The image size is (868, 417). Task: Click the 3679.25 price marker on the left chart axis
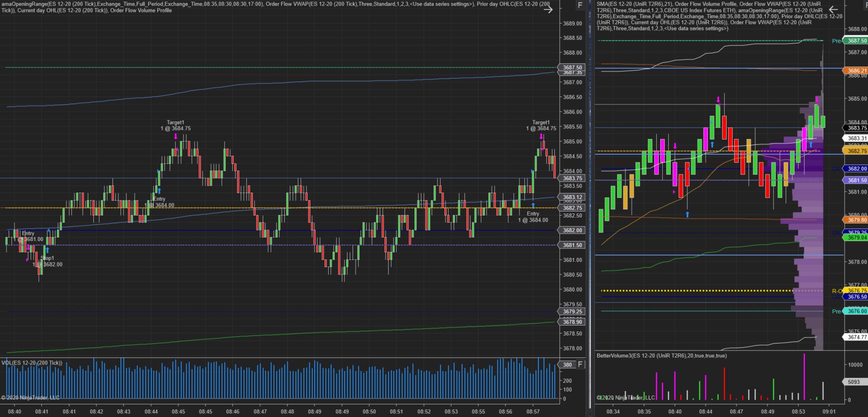[572, 311]
